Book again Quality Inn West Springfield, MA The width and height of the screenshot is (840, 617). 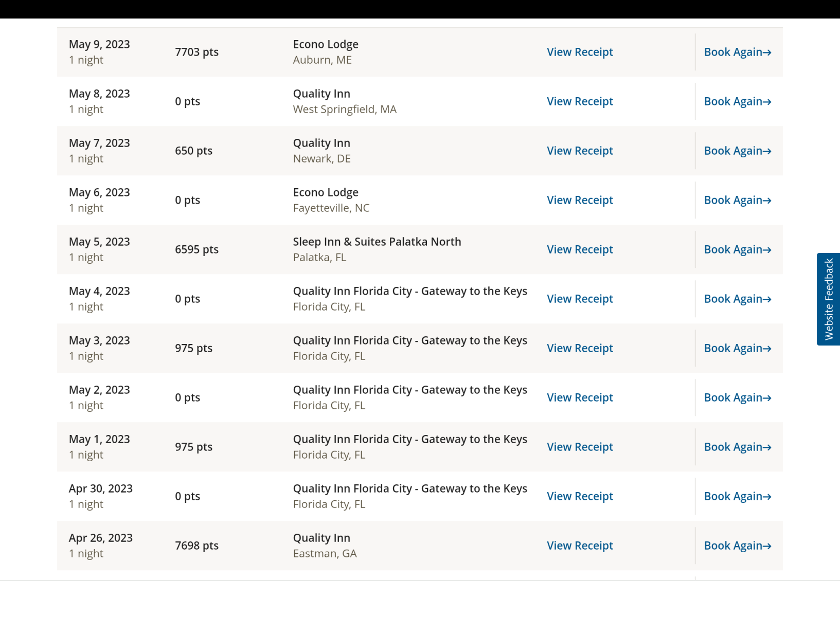[737, 101]
